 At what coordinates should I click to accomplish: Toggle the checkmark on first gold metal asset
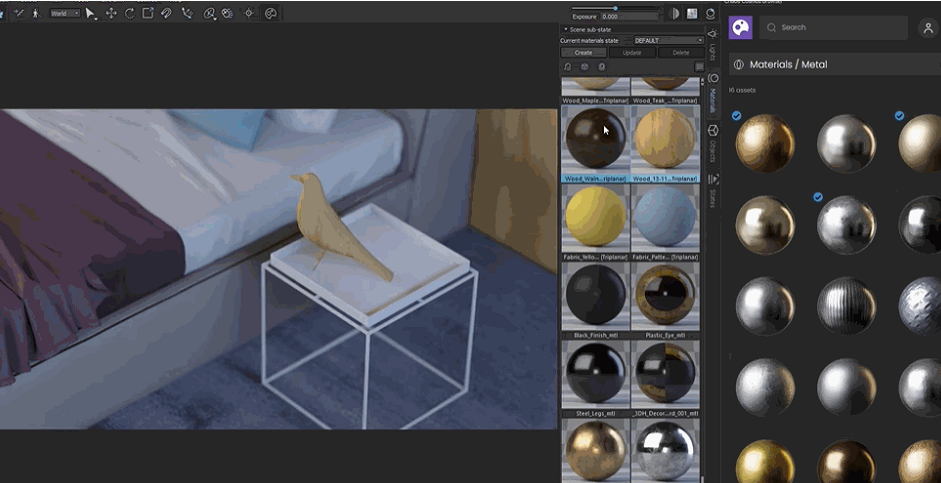coord(737,116)
